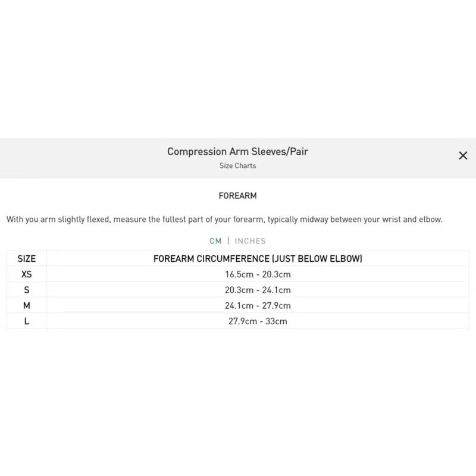This screenshot has width=476, height=476.
Task: Click the 20.3cm - 24.1cm measurement cell
Action: click(258, 290)
